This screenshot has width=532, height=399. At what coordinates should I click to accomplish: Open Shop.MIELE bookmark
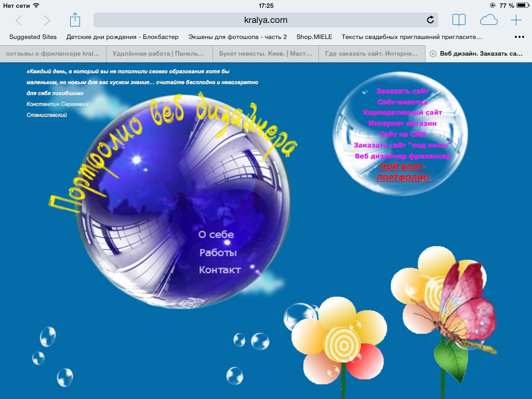click(x=314, y=37)
